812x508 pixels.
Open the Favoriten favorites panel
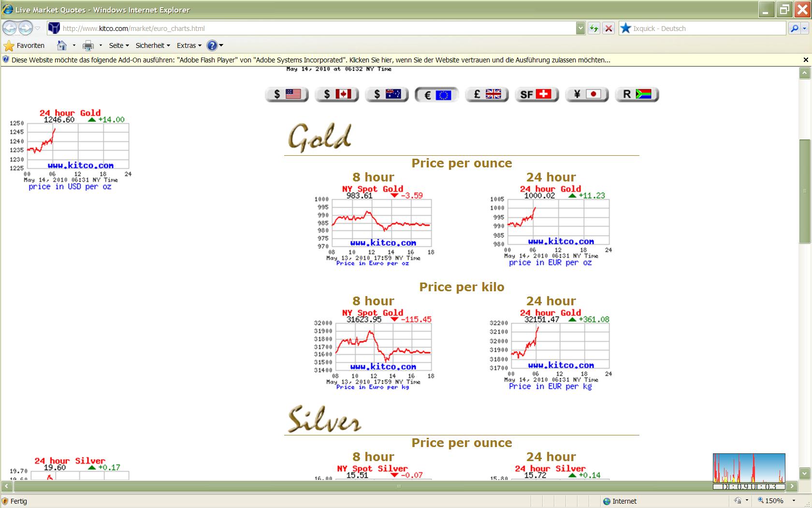[25, 45]
